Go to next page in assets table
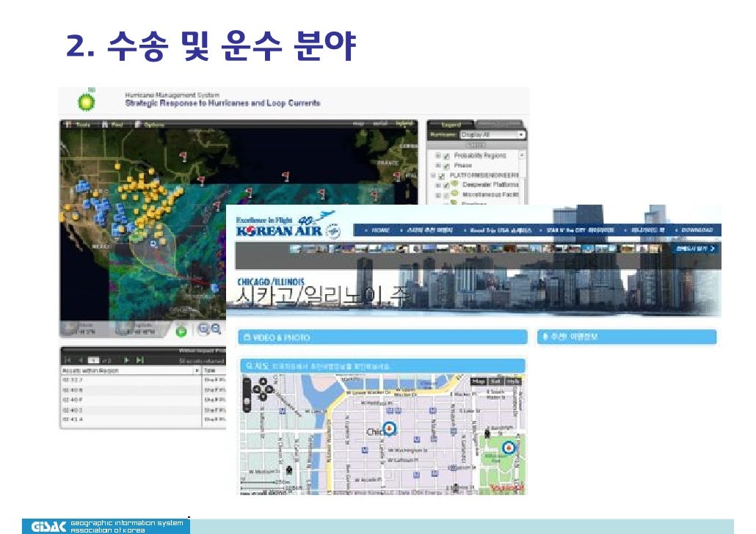This screenshot has height=534, width=756. click(126, 360)
